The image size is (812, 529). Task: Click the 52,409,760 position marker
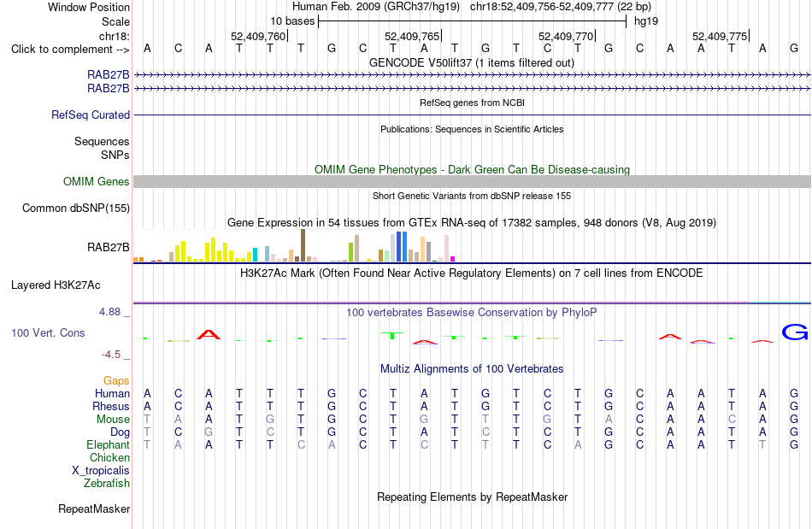(258, 36)
